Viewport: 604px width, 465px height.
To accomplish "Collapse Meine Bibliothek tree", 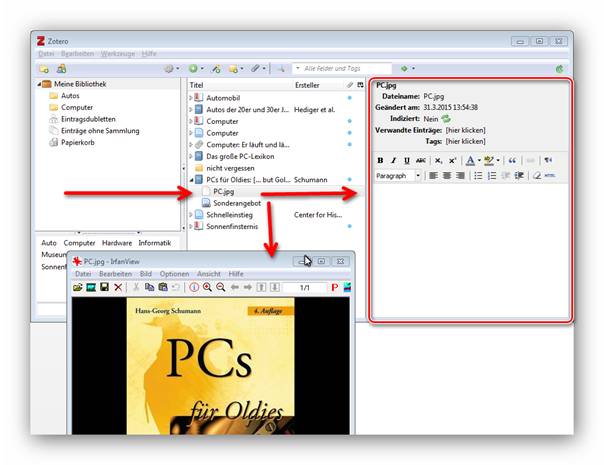I will click(39, 84).
